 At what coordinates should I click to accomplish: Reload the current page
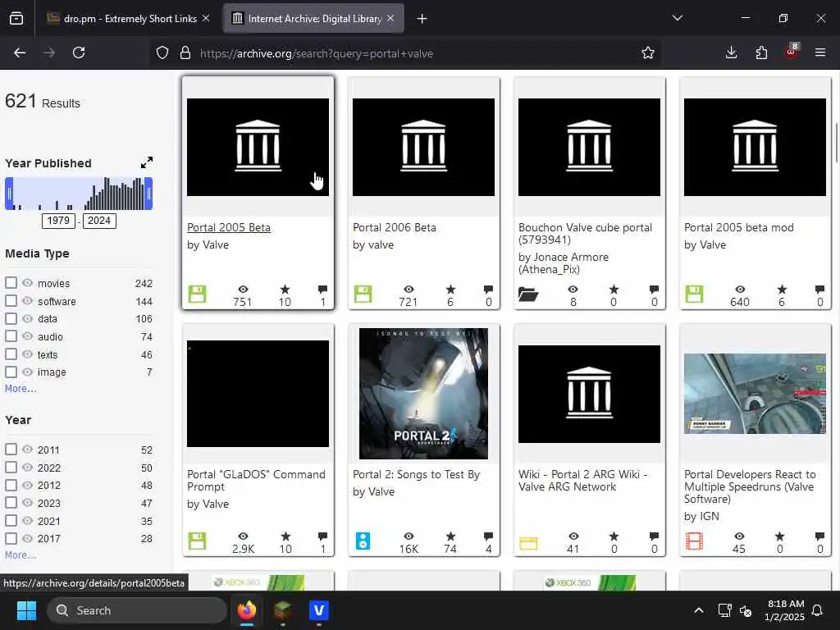(x=79, y=52)
